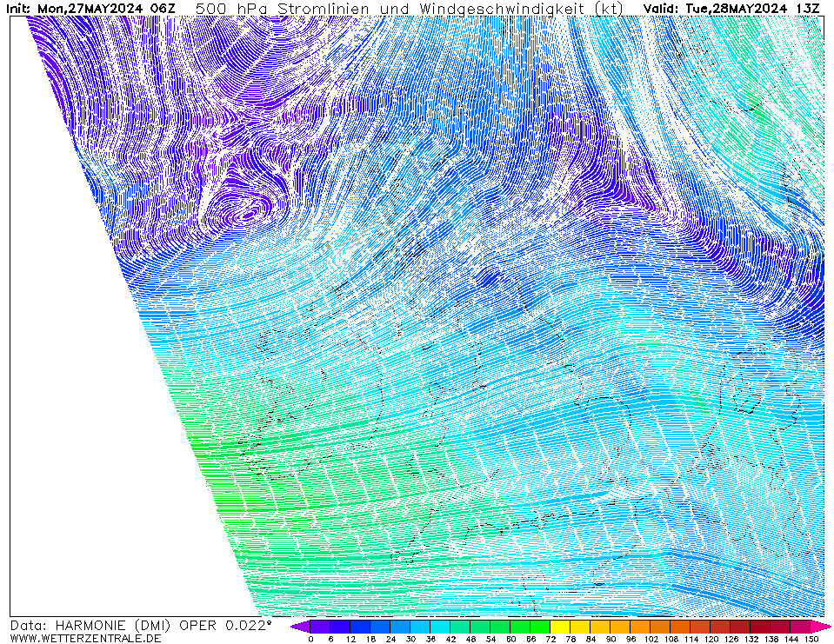
Task: Select the yellow 72–78 kt legend swatch
Action: point(560,627)
